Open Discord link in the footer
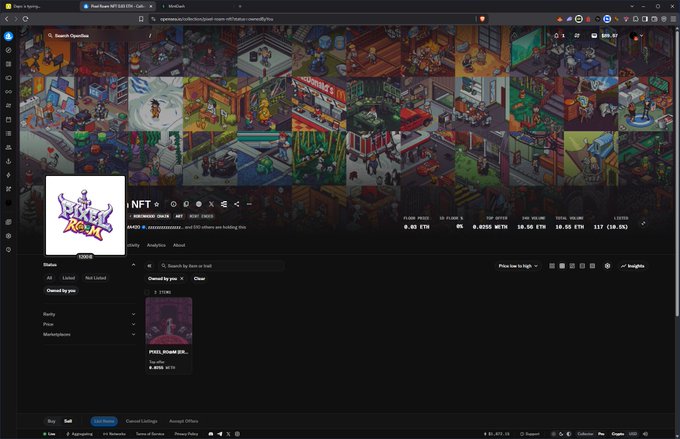The image size is (680, 439). tap(211, 434)
